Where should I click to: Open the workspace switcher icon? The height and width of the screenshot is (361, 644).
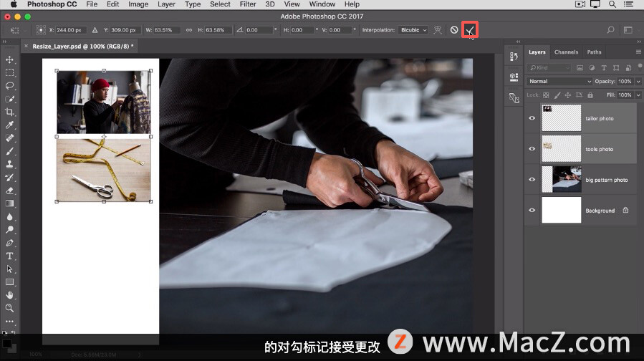pos(628,30)
